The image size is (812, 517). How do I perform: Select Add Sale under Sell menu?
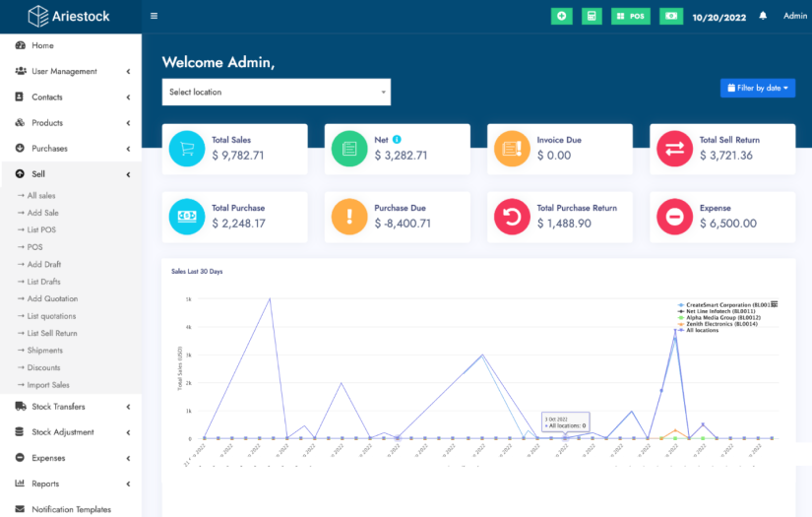pos(42,213)
